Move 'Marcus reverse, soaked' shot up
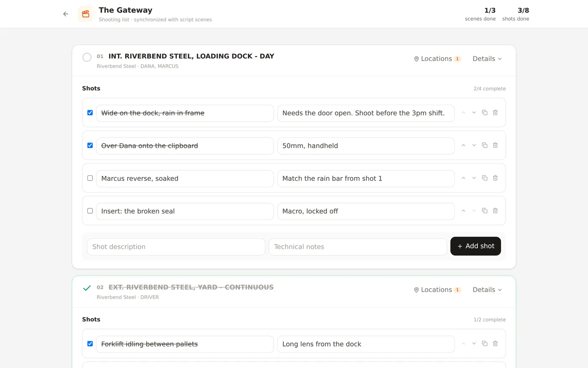The image size is (588, 368). [463, 178]
